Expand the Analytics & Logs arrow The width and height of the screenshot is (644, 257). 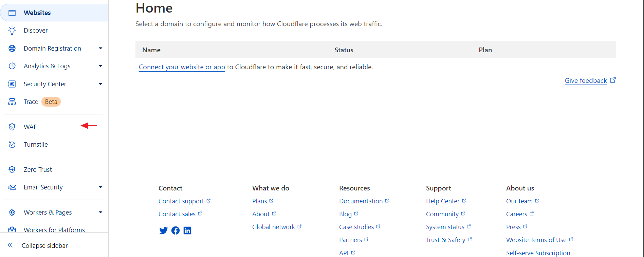pos(100,66)
